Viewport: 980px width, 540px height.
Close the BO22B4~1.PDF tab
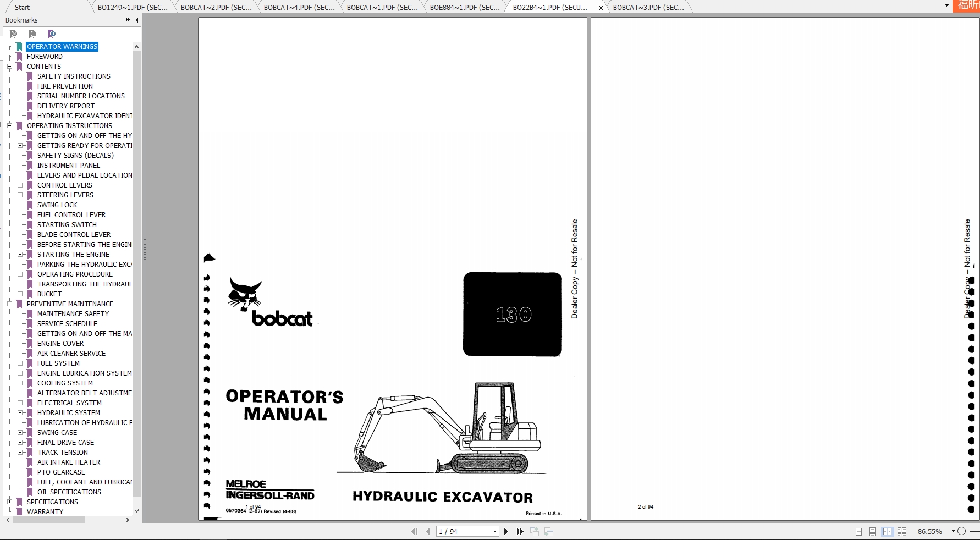(601, 8)
